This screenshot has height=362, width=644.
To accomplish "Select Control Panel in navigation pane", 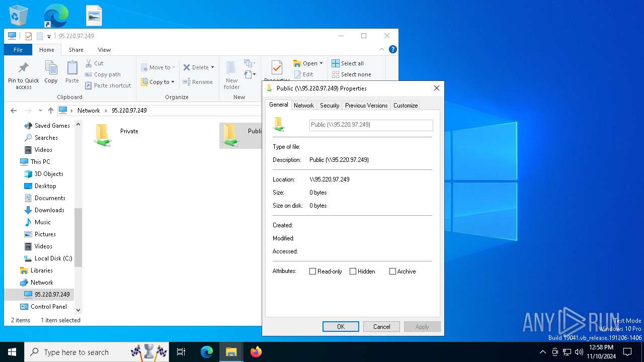I will coord(43,307).
